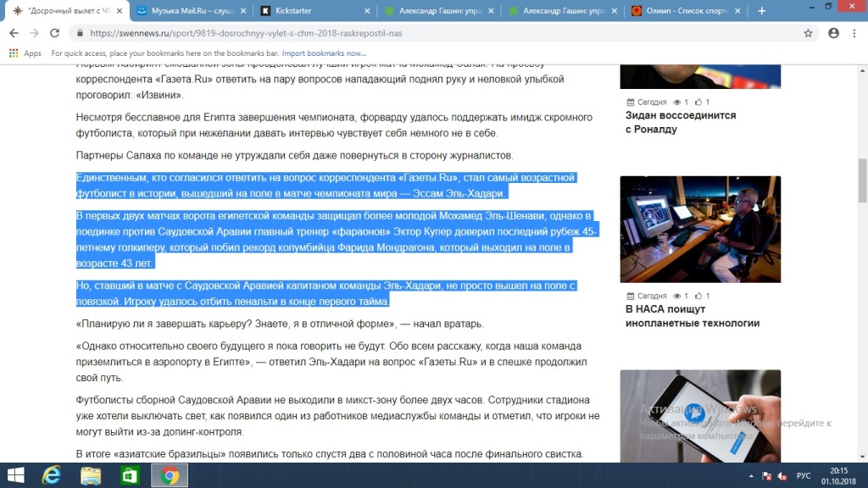Close the Олимп tab
This screenshot has height=488, width=868.
point(738,10)
